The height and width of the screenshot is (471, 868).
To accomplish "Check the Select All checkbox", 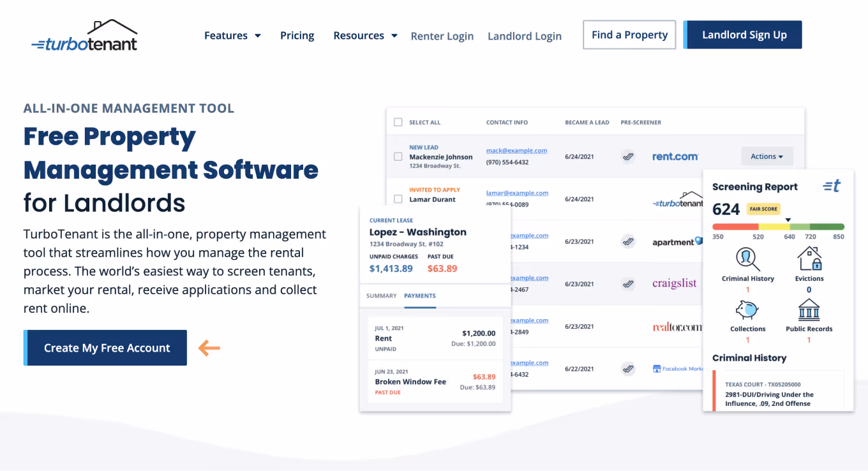I will 398,122.
